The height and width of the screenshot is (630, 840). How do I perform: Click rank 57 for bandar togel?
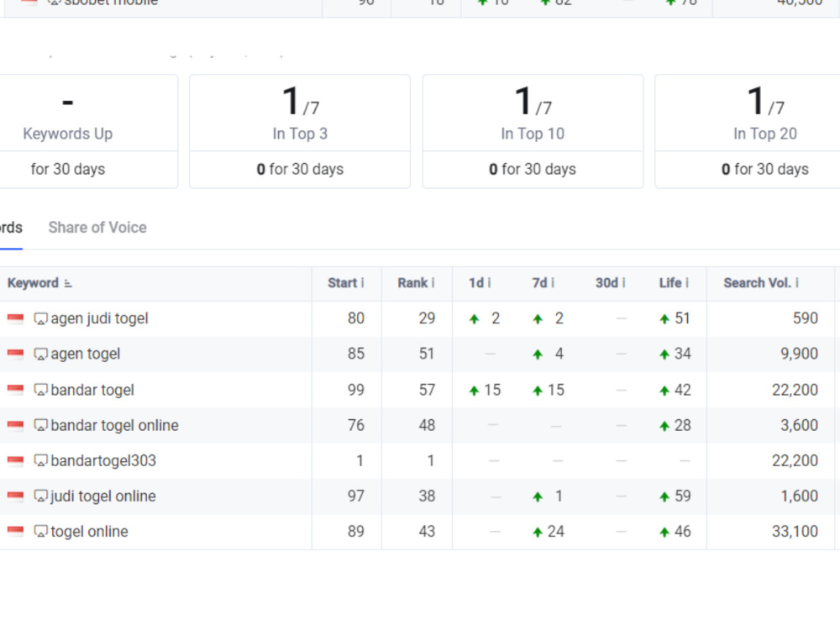point(427,390)
